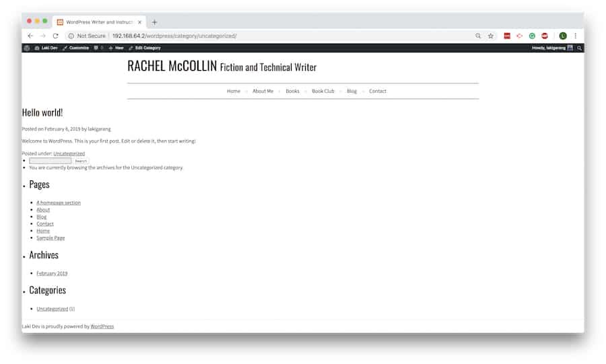Screen dimensions: 606x364
Task: Open the zoom magnifier icon in address bar
Action: click(478, 36)
